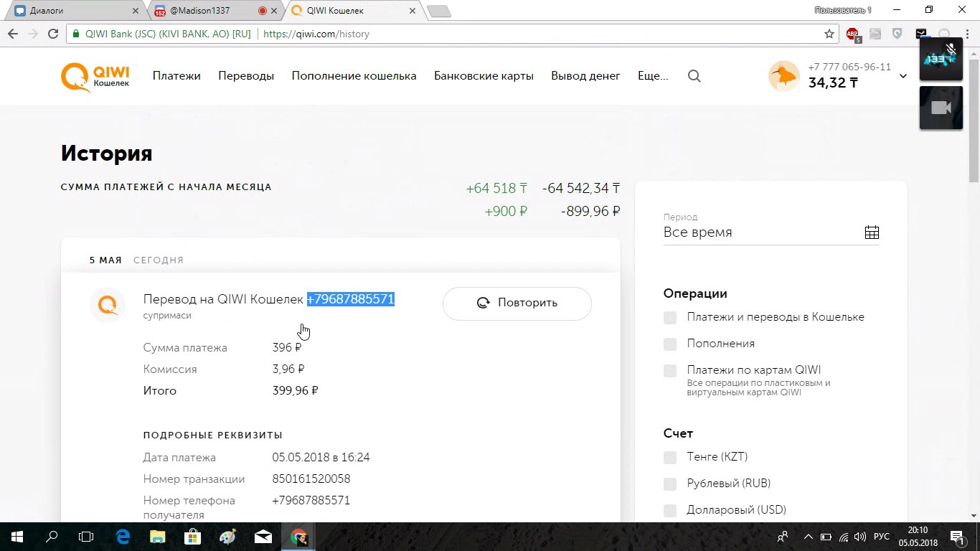The image size is (980, 551).
Task: Click the Chrome profile Пользователь 1 button
Action: coord(843,10)
